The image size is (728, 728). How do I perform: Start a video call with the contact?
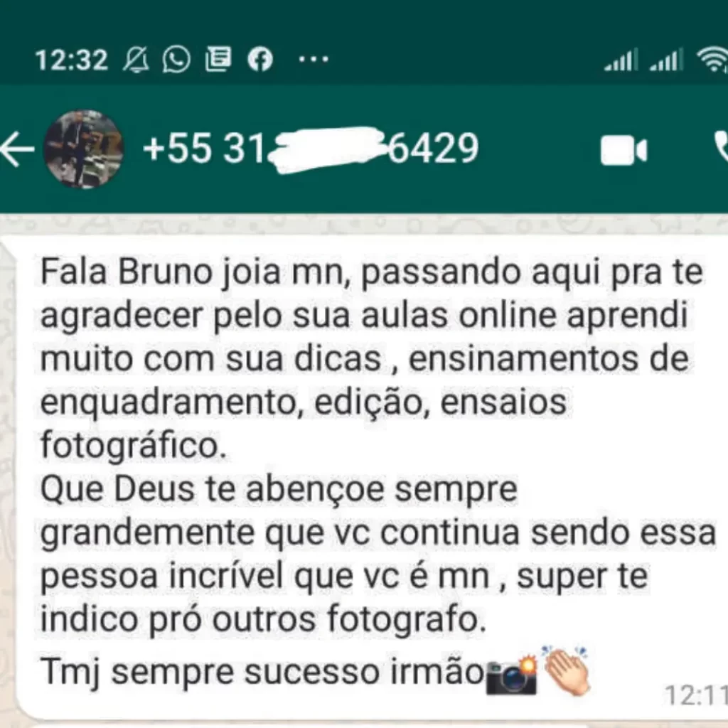pos(623,150)
